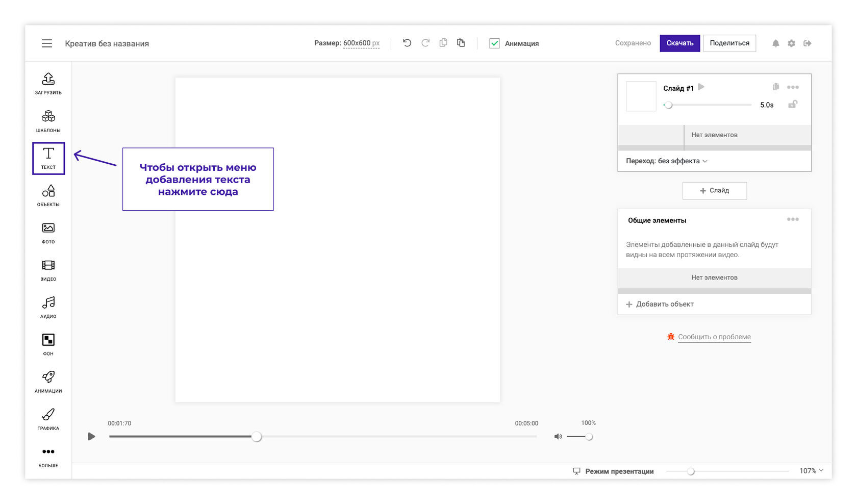
Task: Toggle the lock on Слайд #1
Action: [793, 104]
